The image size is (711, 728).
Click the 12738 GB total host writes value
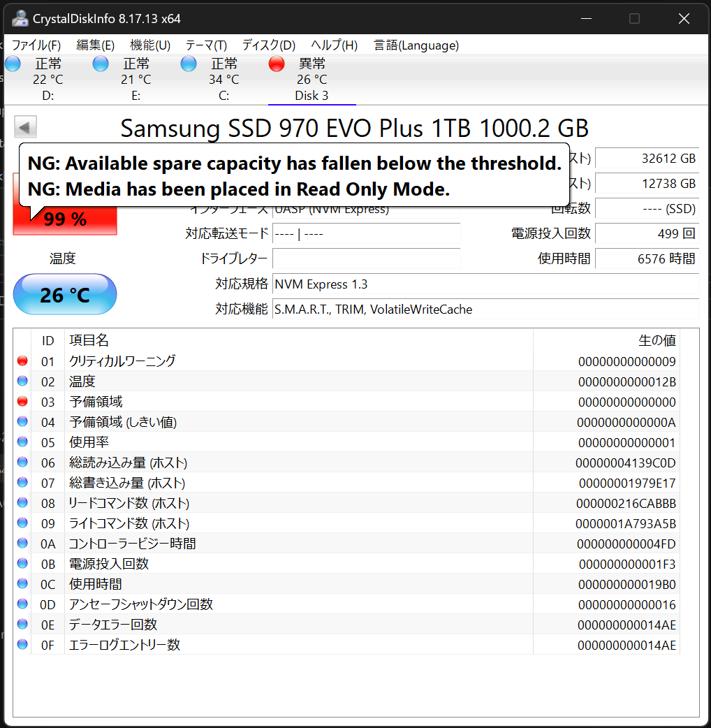click(647, 183)
